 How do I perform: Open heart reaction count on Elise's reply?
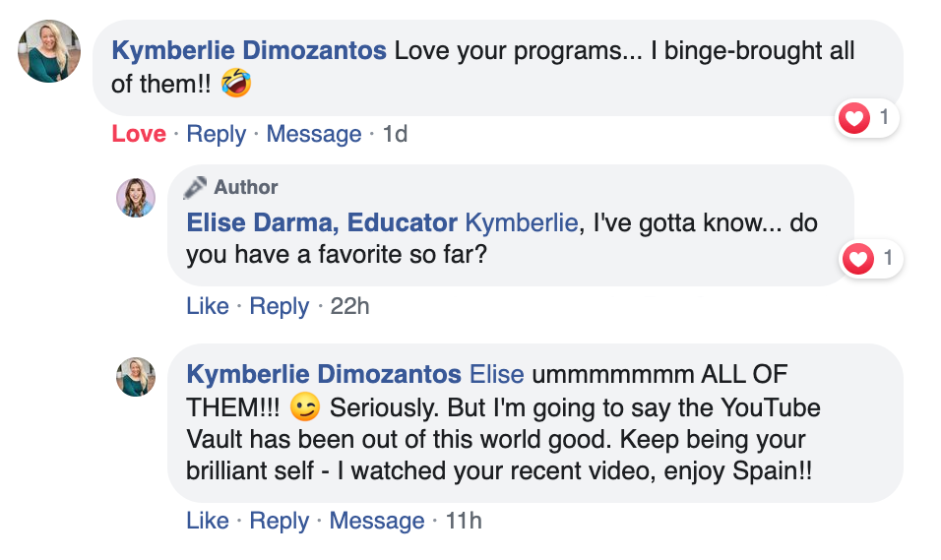point(871,260)
